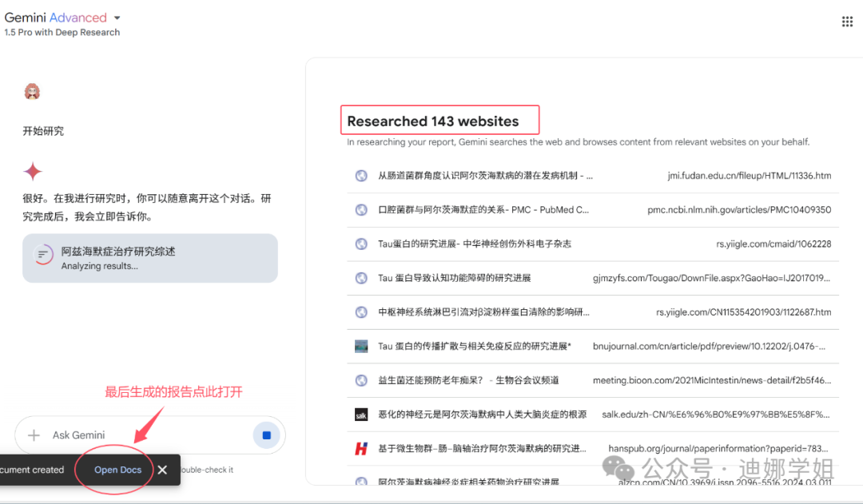
Task: Open the Tau蛋白的研究进展 中华神经创伤外科 source
Action: click(593, 244)
